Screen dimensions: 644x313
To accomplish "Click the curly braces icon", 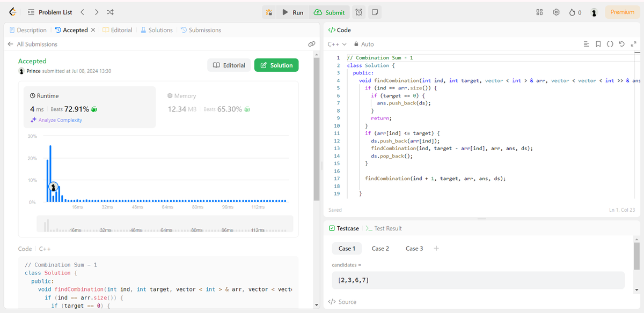I will [x=610, y=44].
